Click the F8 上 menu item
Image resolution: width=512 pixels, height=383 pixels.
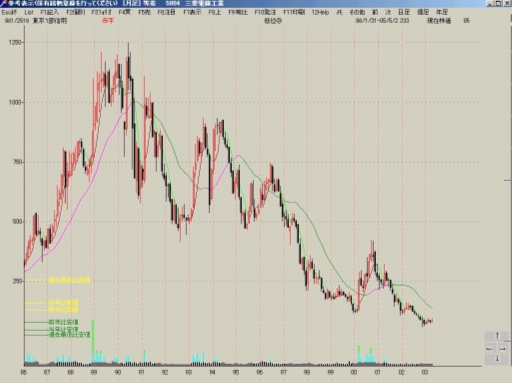point(215,12)
